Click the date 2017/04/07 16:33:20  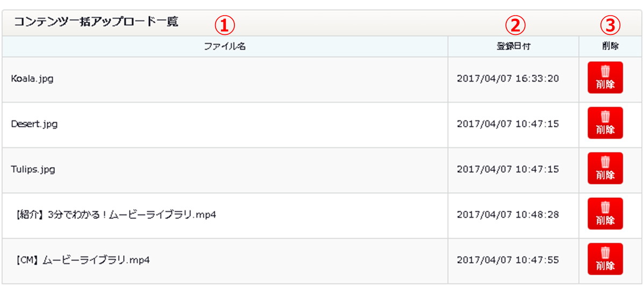click(507, 79)
